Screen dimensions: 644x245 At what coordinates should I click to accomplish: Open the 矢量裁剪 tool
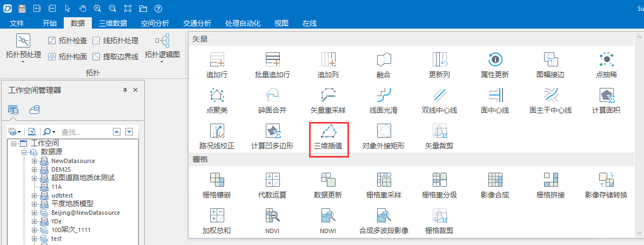point(439,136)
